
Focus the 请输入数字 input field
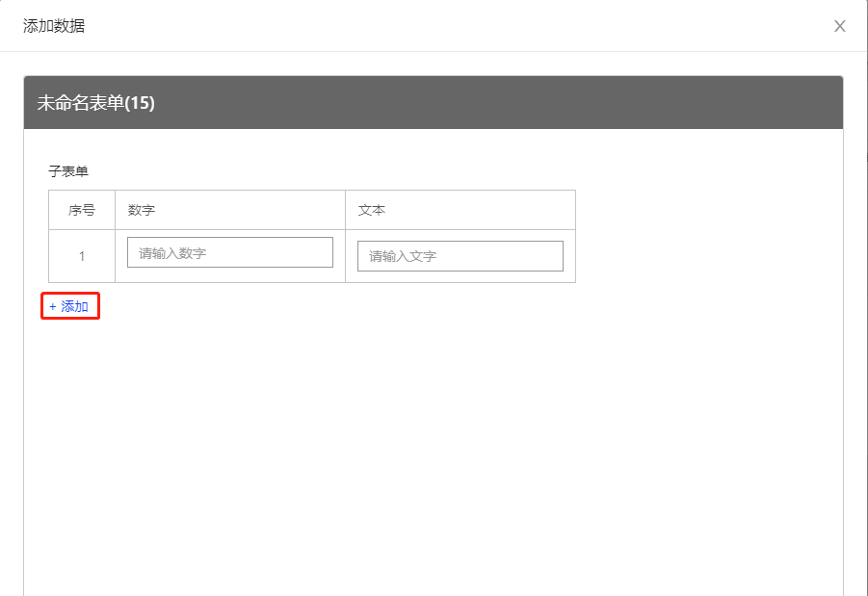[x=229, y=252]
